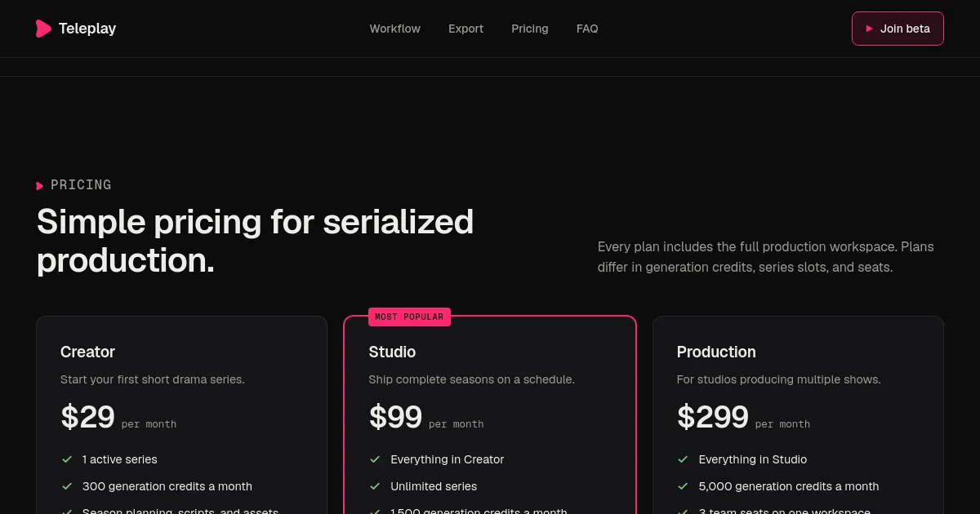Click the $99 per month price

[426, 417]
